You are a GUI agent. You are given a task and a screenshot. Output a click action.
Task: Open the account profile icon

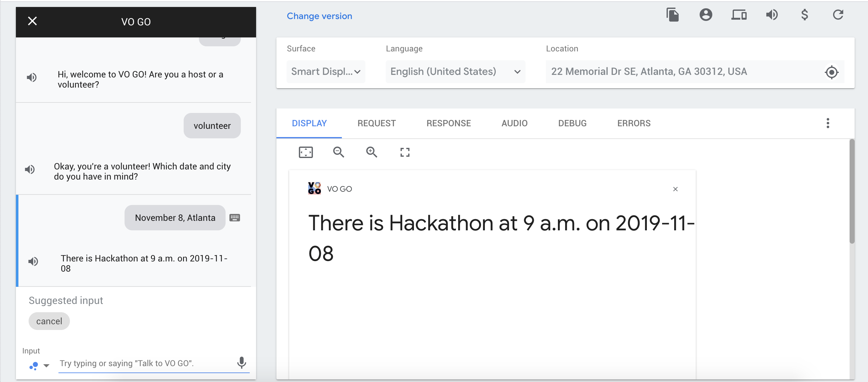(706, 15)
